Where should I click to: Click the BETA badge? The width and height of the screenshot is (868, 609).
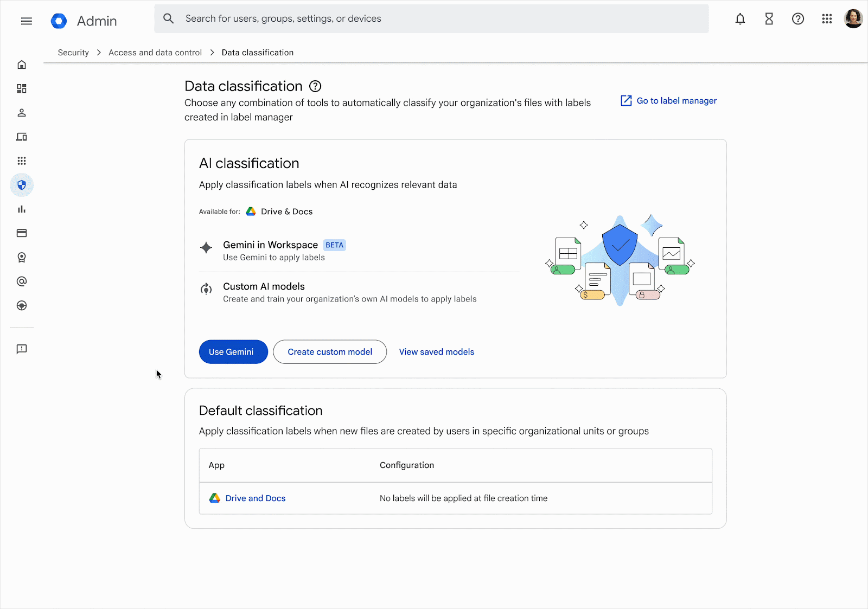tap(335, 245)
